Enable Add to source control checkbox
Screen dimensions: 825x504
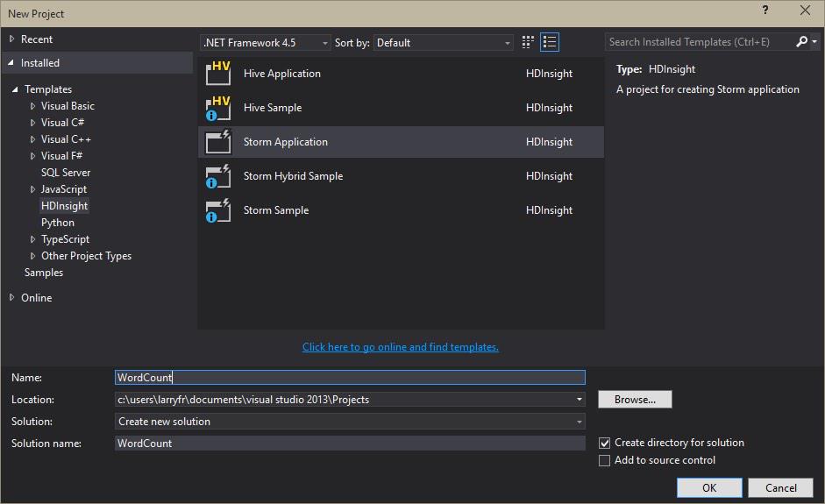[x=605, y=461]
